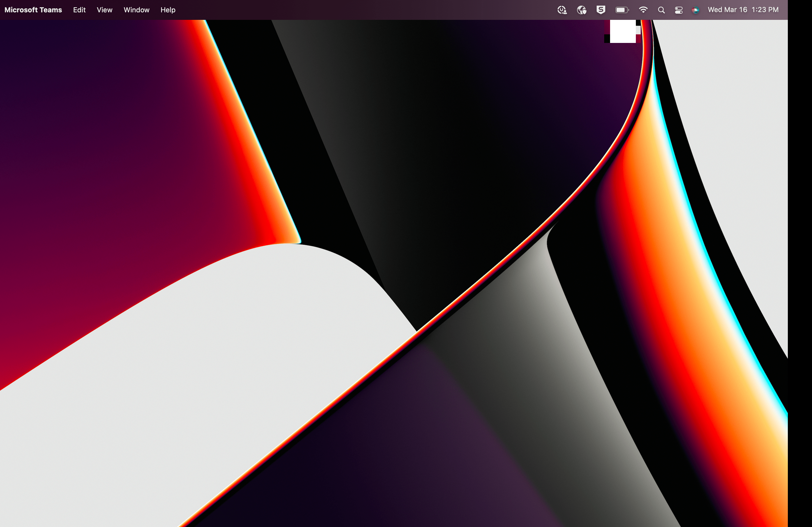This screenshot has width=812, height=527.
Task: Open the Wi-Fi status menu
Action: tap(643, 10)
